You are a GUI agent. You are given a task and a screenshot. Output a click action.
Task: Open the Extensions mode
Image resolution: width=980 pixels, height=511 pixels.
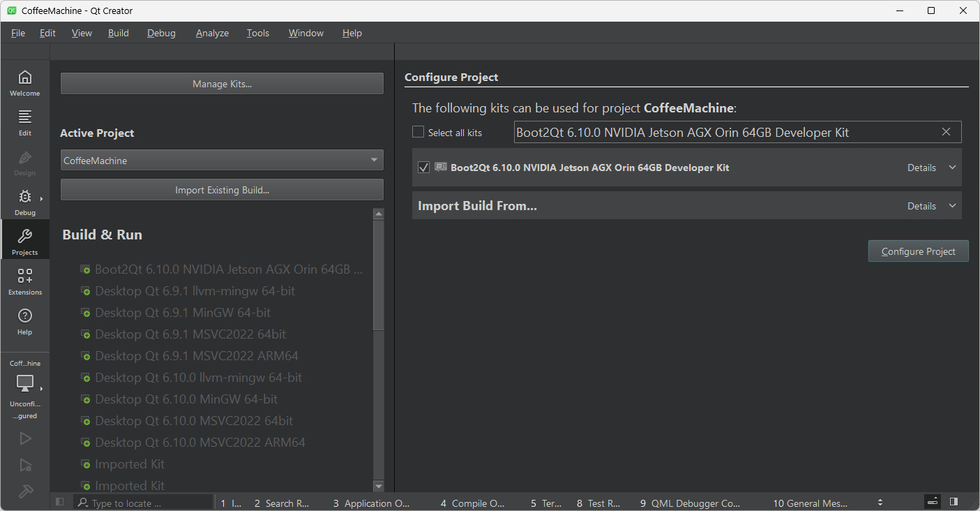[25, 281]
